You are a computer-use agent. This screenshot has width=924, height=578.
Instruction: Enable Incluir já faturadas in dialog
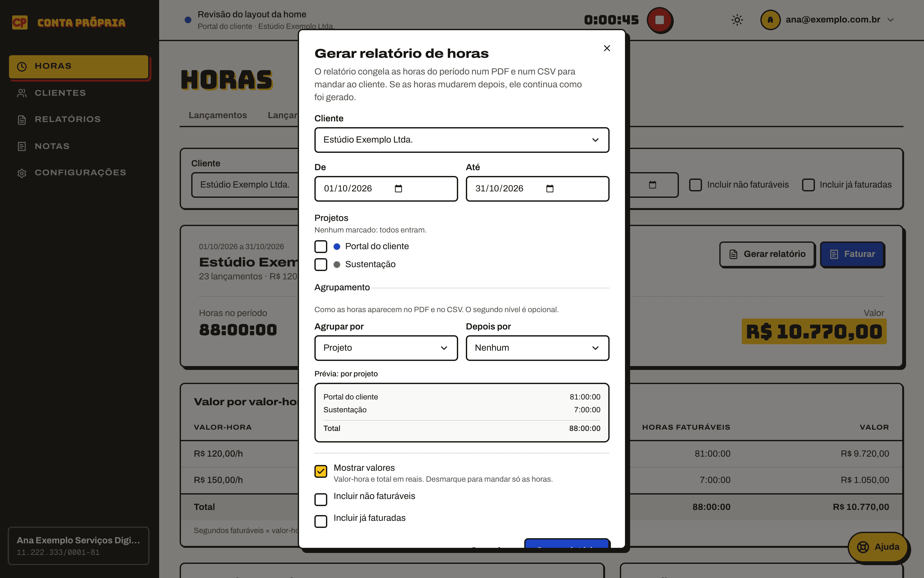[x=321, y=521]
